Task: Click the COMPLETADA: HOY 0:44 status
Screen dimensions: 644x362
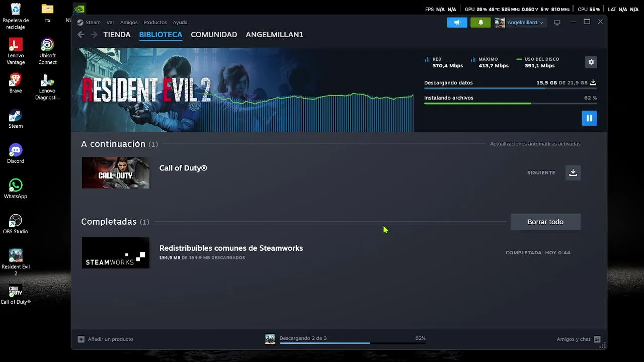Action: click(x=538, y=252)
